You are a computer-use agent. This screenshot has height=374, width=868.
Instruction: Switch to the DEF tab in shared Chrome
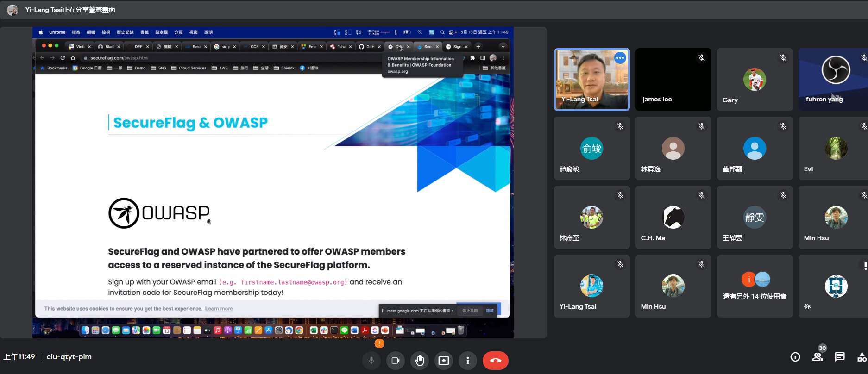(138, 46)
